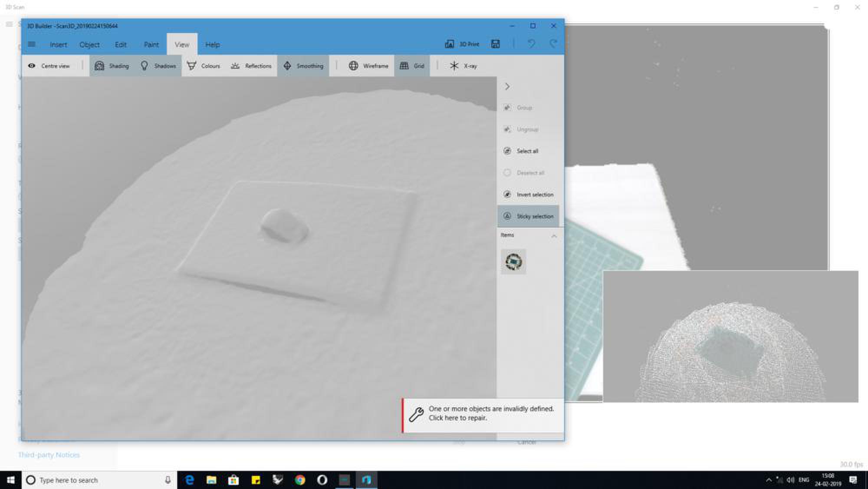Collapse the side panel with chevron arrow

tap(507, 86)
